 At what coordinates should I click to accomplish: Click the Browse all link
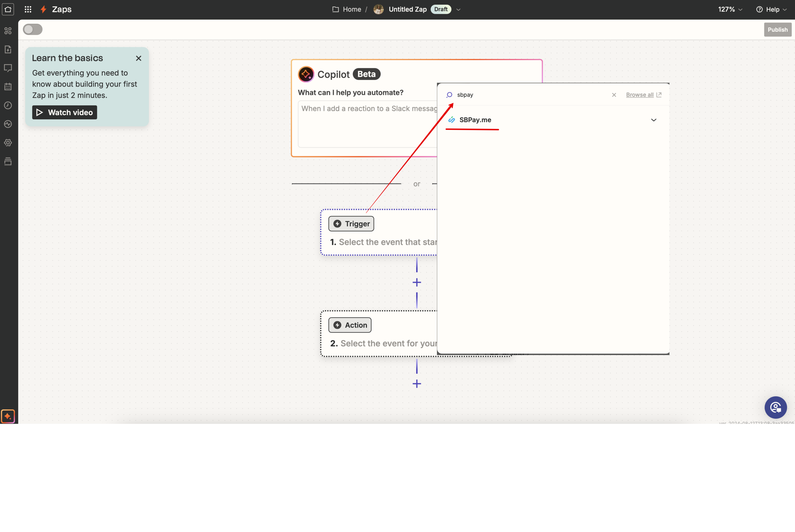639,95
